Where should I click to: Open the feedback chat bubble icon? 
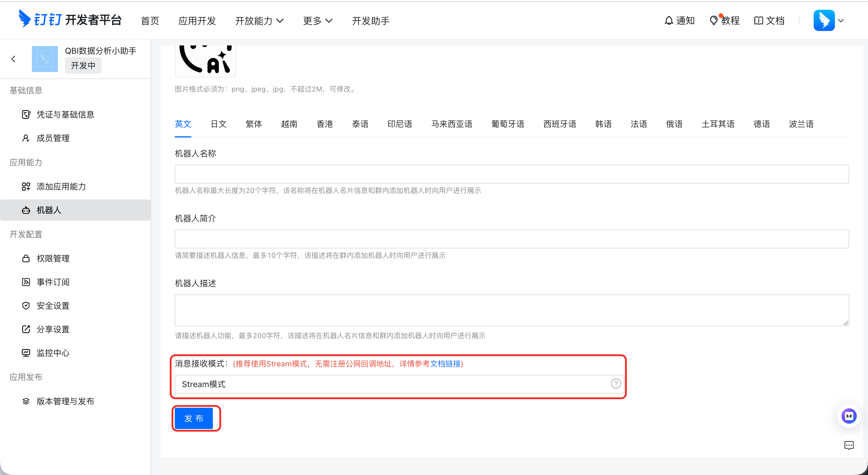click(x=849, y=446)
